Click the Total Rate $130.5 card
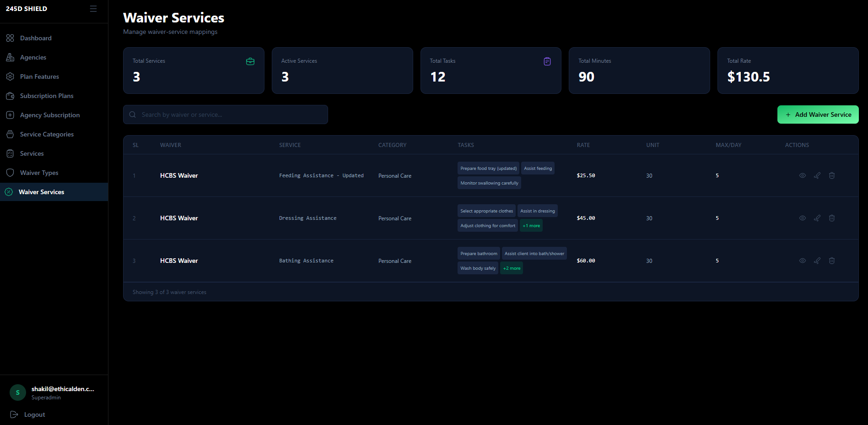Image resolution: width=868 pixels, height=425 pixels. coord(788,71)
